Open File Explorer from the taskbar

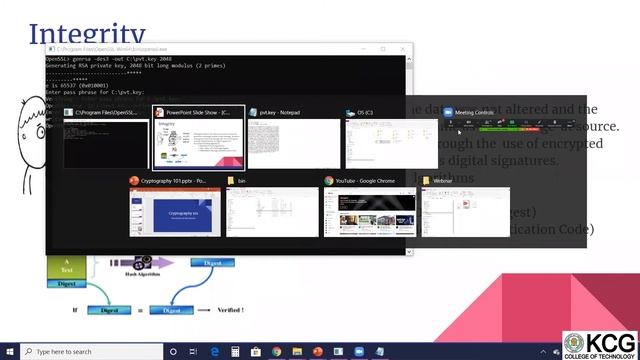pyautogui.click(x=297, y=351)
